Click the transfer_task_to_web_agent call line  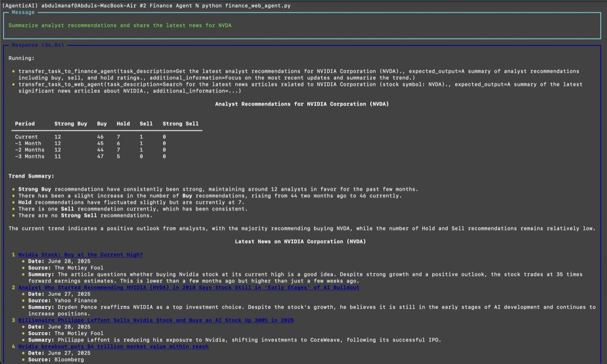pyautogui.click(x=300, y=88)
